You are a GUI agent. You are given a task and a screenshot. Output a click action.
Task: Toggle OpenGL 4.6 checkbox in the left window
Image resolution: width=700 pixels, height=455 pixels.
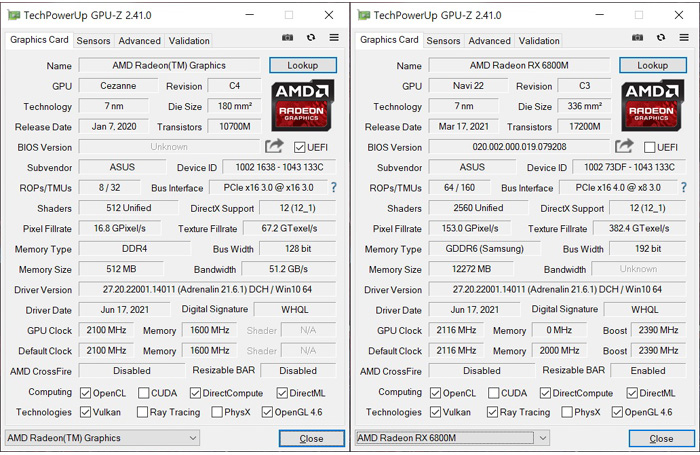[267, 412]
